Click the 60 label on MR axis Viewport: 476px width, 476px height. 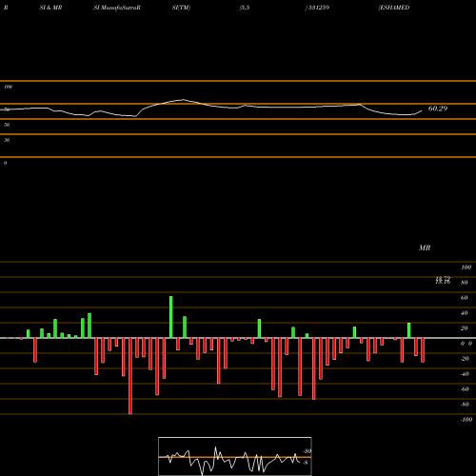pos(464,298)
